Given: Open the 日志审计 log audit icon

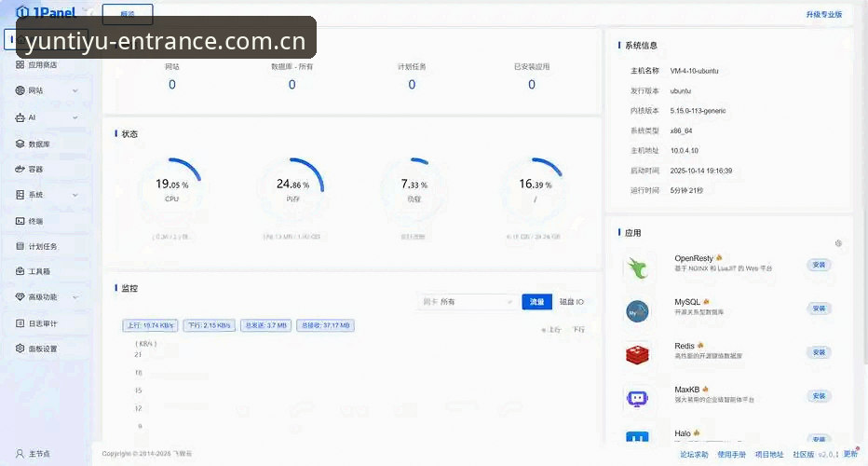Looking at the screenshot, I should (20, 323).
